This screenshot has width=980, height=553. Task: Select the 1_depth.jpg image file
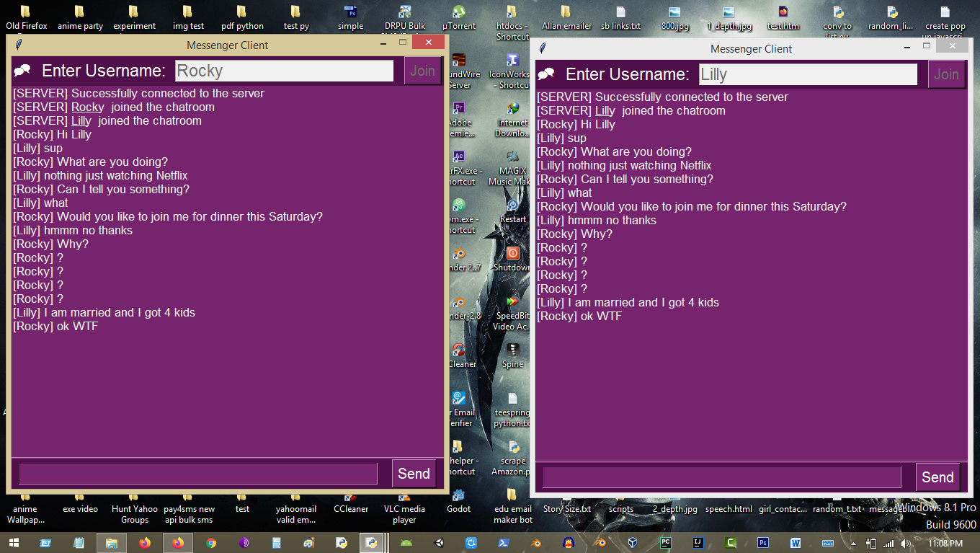(x=729, y=18)
